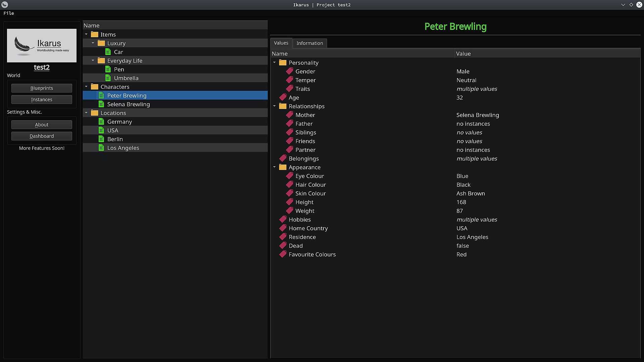
Task: Click the app icon in title bar corner
Action: click(5, 5)
